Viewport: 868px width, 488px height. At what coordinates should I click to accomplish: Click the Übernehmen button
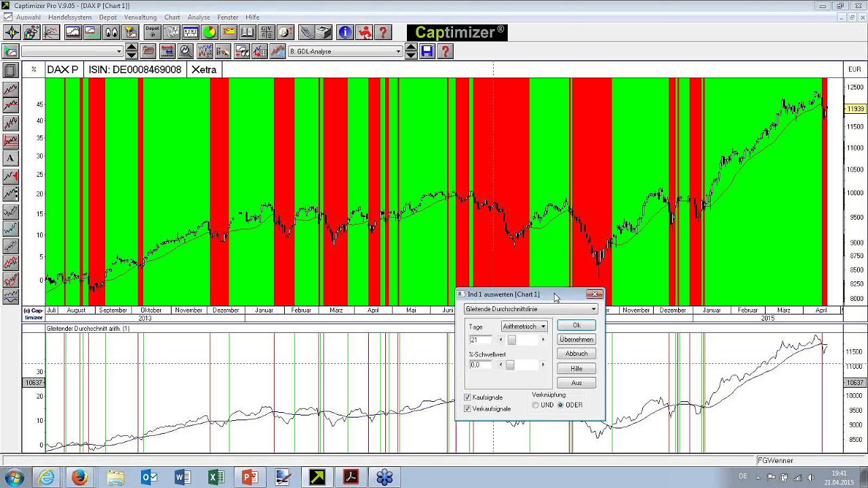click(576, 340)
